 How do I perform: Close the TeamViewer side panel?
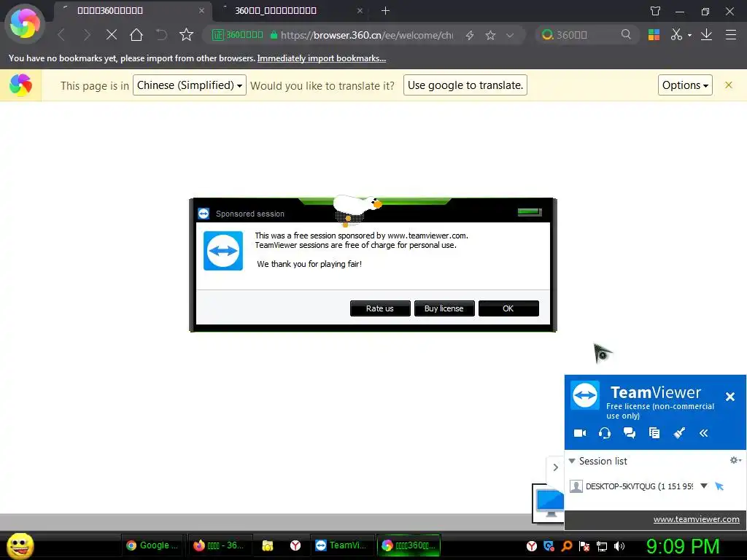[x=729, y=397]
